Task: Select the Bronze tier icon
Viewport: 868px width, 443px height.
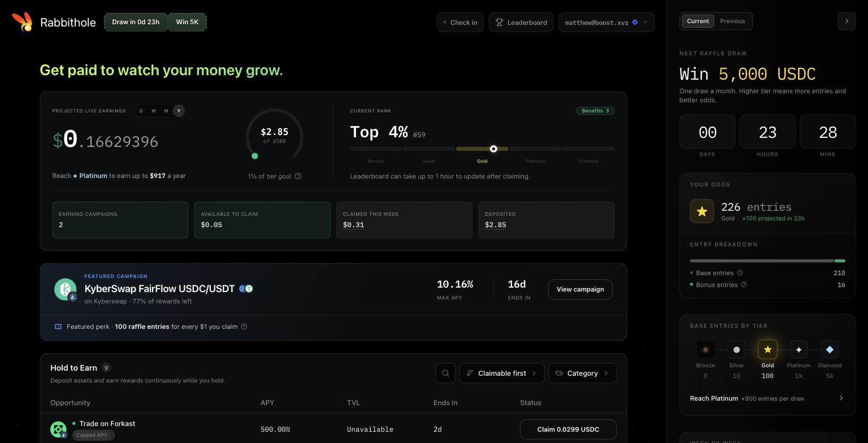Action: 705,350
